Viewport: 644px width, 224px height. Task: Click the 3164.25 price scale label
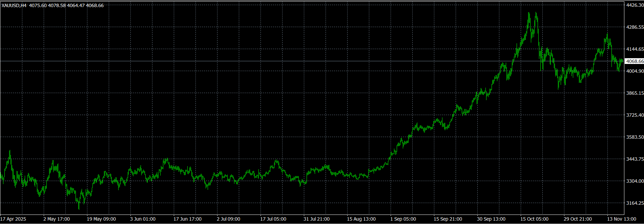point(635,203)
